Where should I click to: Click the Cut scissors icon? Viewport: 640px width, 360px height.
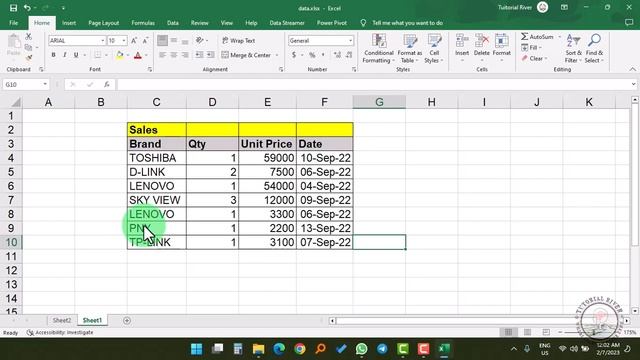(x=29, y=37)
